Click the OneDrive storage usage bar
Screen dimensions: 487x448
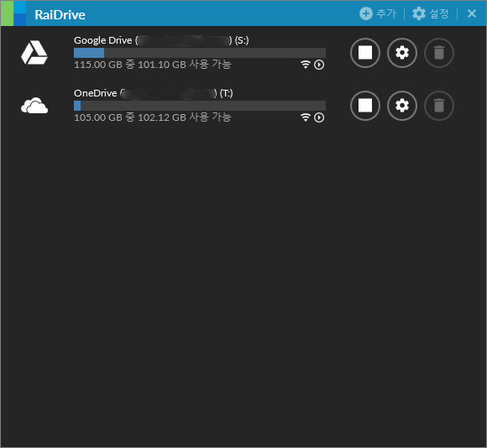pyautogui.click(x=200, y=106)
